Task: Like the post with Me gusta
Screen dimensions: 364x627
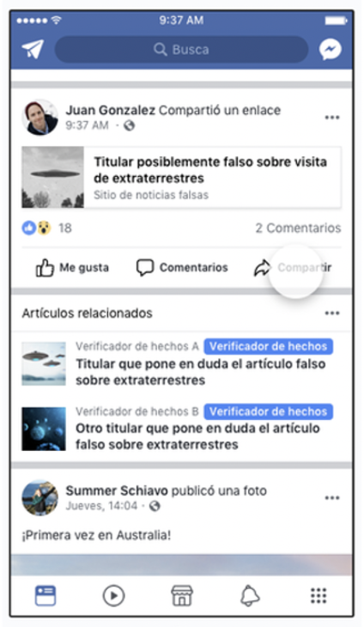Action: pos(72,267)
